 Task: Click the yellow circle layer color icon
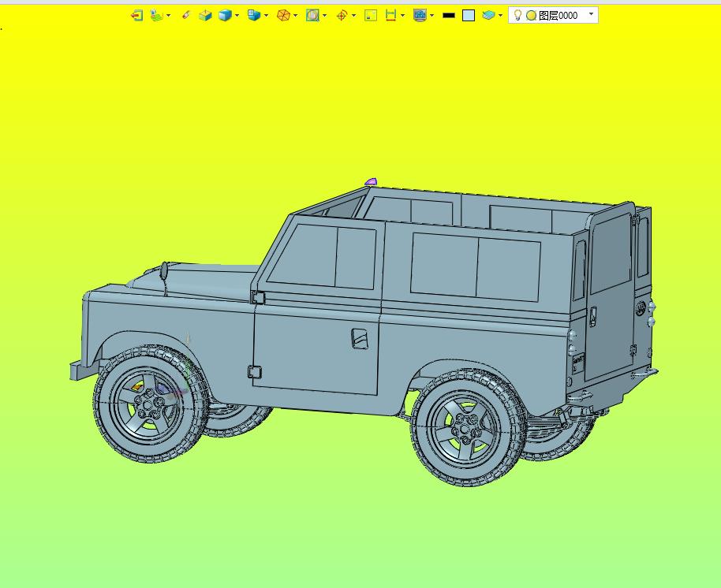531,16
